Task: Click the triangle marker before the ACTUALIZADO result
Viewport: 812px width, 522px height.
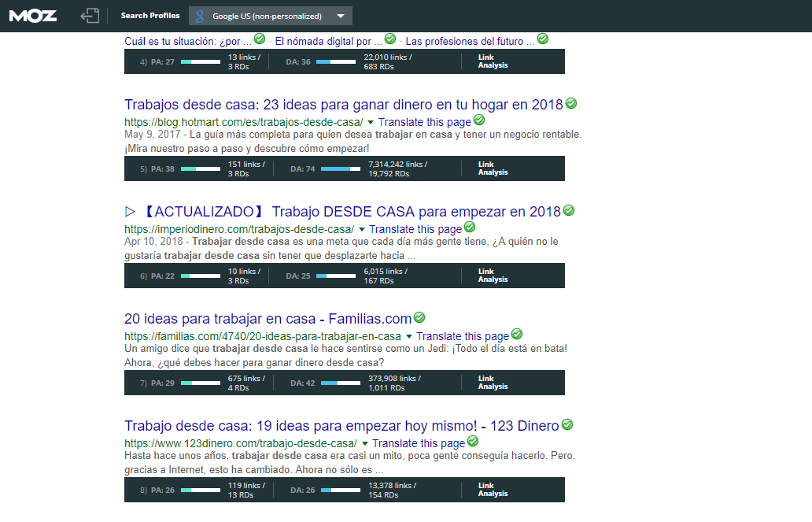Action: [130, 210]
